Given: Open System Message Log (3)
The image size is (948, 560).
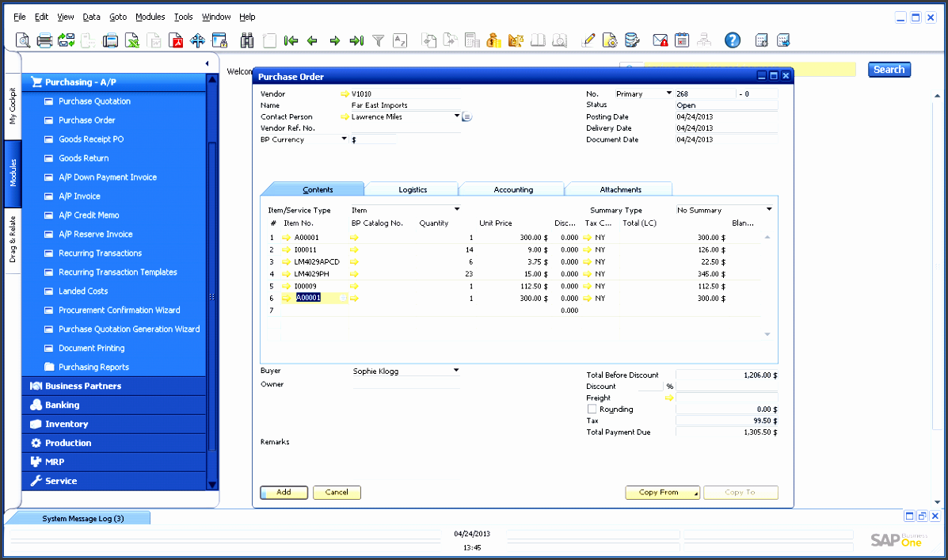Looking at the screenshot, I should point(83,518).
